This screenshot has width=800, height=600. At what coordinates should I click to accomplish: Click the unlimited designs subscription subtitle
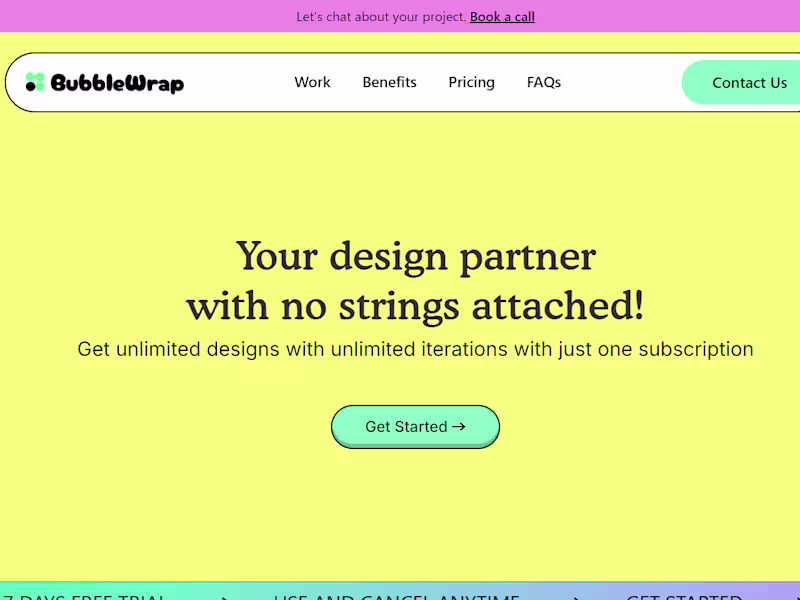tap(415, 349)
